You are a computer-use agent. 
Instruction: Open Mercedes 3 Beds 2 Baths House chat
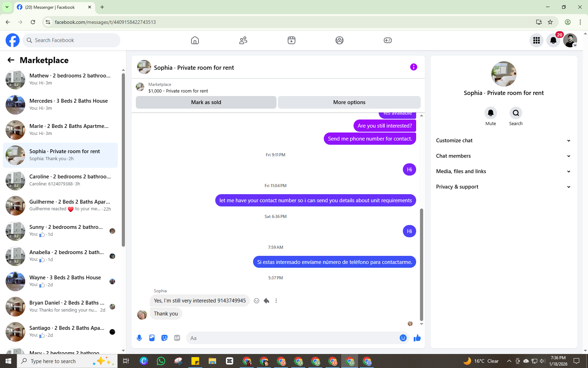pyautogui.click(x=60, y=105)
